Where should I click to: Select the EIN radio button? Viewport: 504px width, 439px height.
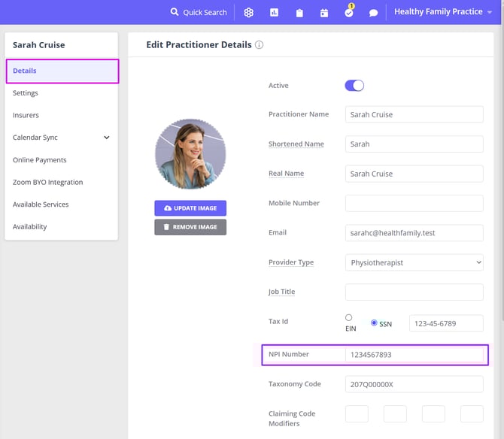pyautogui.click(x=348, y=318)
